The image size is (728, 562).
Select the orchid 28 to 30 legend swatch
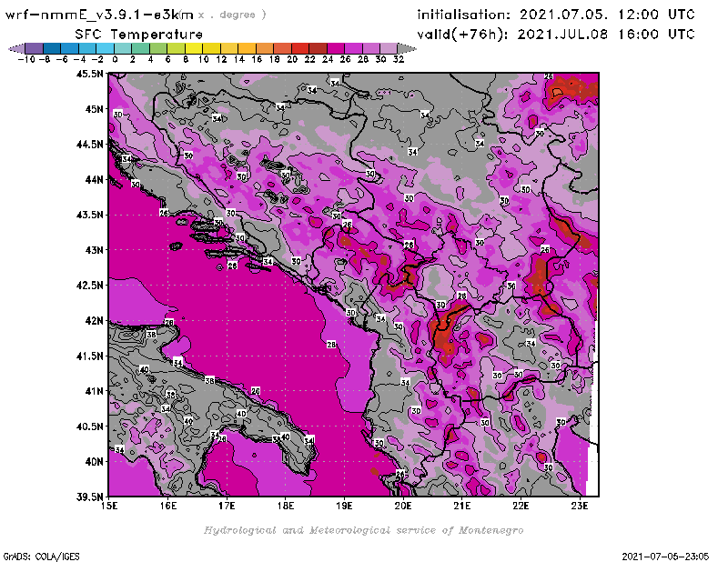point(371,48)
